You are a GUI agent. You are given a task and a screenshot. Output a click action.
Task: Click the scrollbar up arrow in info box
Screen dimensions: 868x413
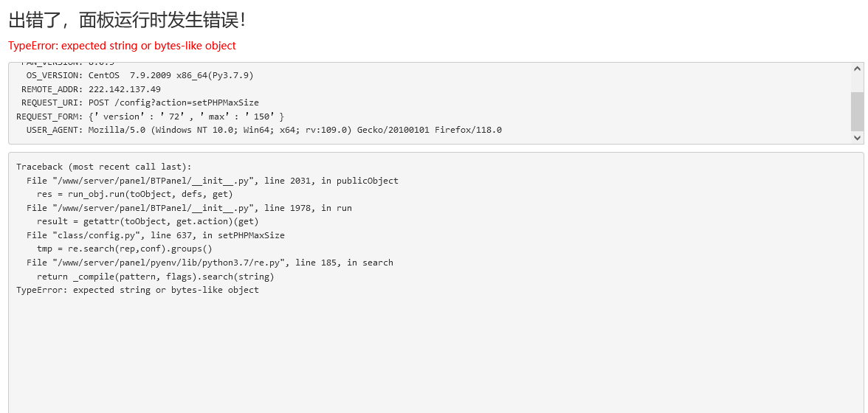[858, 69]
